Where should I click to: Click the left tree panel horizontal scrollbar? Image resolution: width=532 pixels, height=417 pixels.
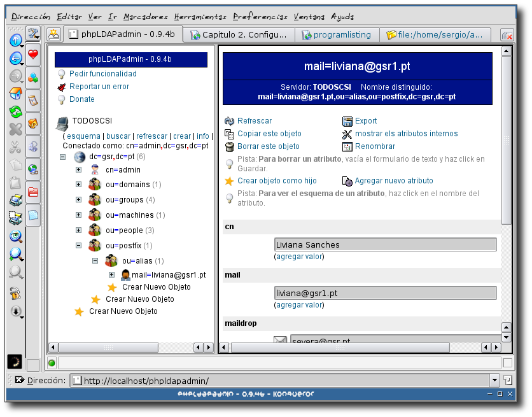point(126,348)
